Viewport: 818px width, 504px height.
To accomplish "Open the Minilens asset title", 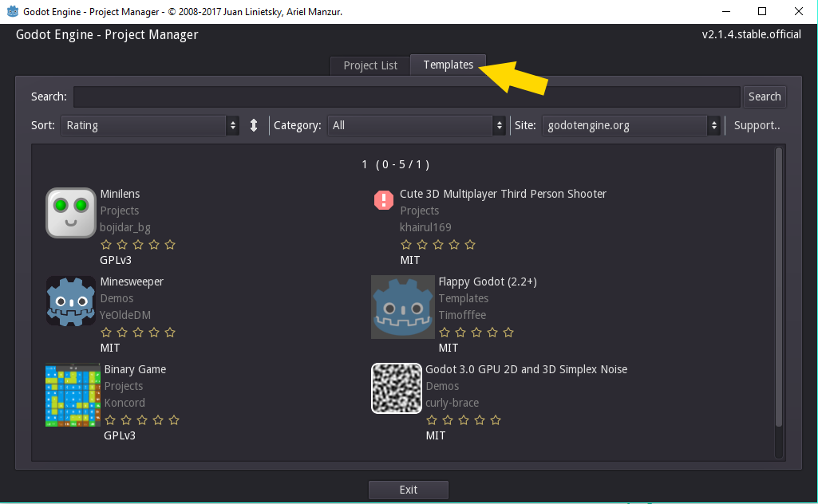I will pyautogui.click(x=120, y=194).
